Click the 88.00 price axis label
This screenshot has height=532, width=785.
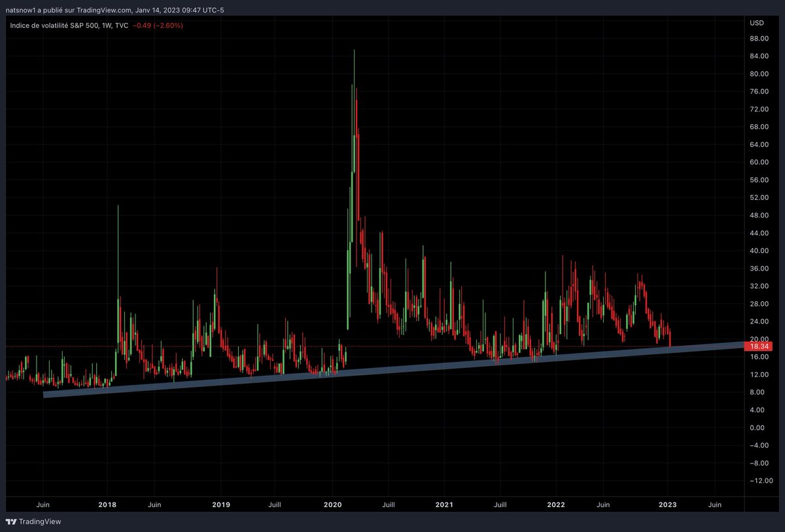(759, 39)
